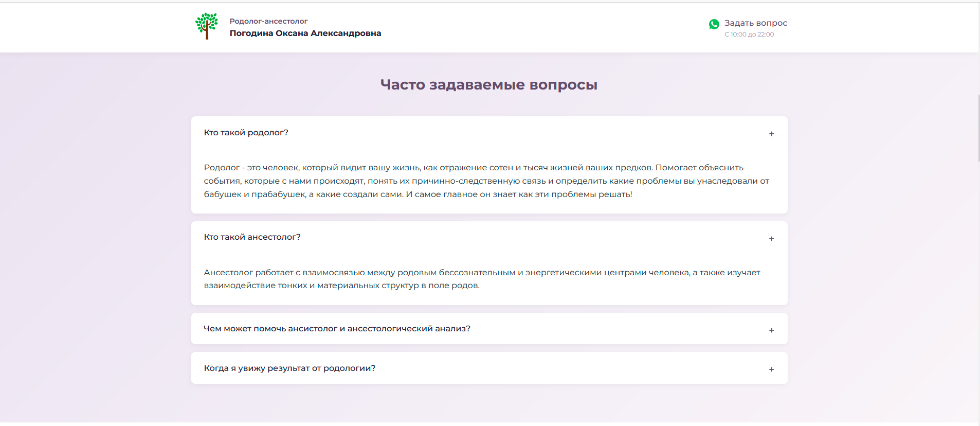Click the green tree logo icon
This screenshot has height=426, width=980.
tap(207, 26)
